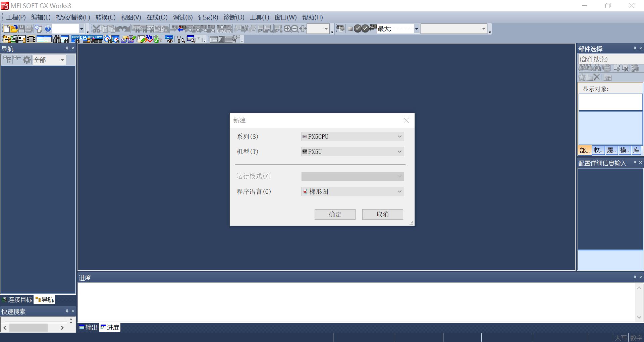Switch to the 输出 output tab
The image size is (644, 342).
[x=89, y=327]
